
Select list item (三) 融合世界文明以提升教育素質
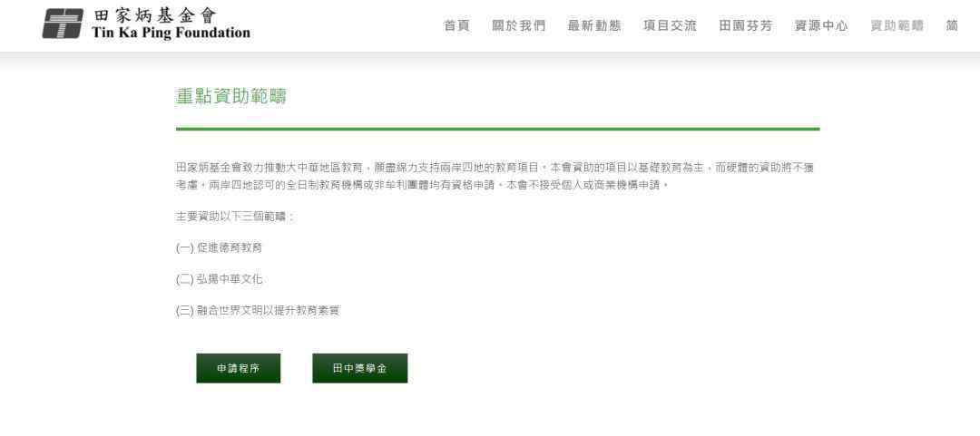[x=258, y=310]
